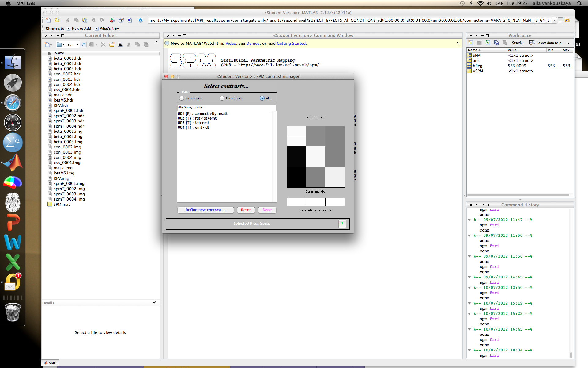Click the Open file folder icon
The image size is (588, 368).
coord(57,20)
